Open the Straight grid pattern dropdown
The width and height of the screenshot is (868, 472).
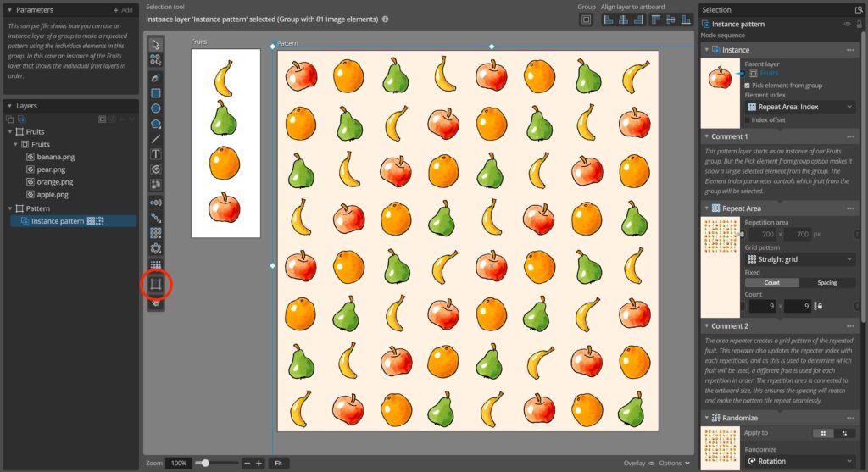[800, 259]
